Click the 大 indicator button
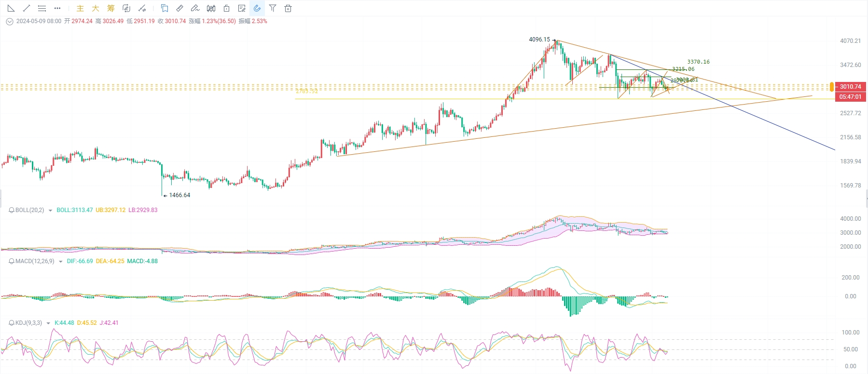 pyautogui.click(x=96, y=8)
